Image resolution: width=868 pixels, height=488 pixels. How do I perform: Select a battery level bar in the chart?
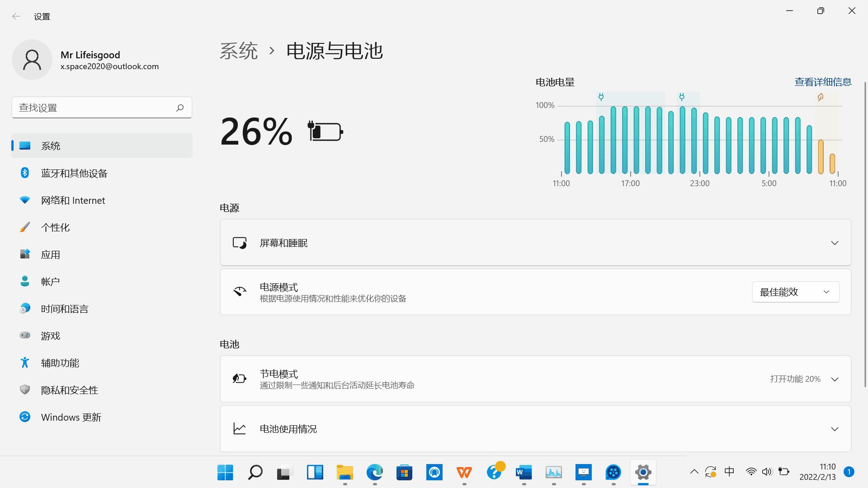tap(613, 140)
